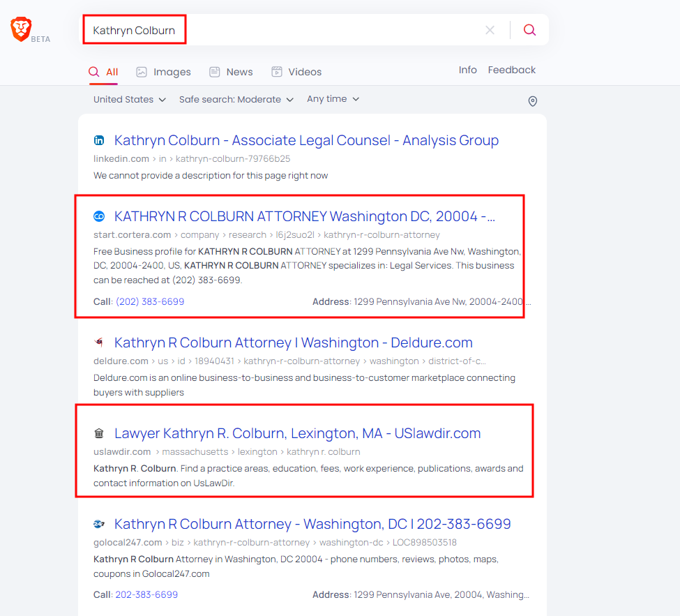Click the Images tab icon

[x=142, y=72]
